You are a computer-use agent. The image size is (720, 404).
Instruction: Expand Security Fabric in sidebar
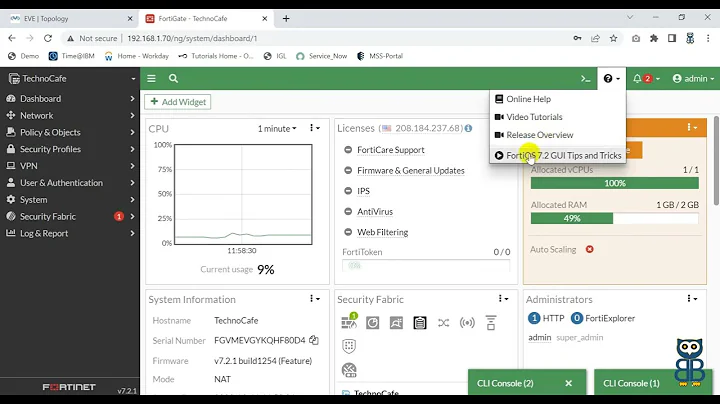(x=70, y=217)
